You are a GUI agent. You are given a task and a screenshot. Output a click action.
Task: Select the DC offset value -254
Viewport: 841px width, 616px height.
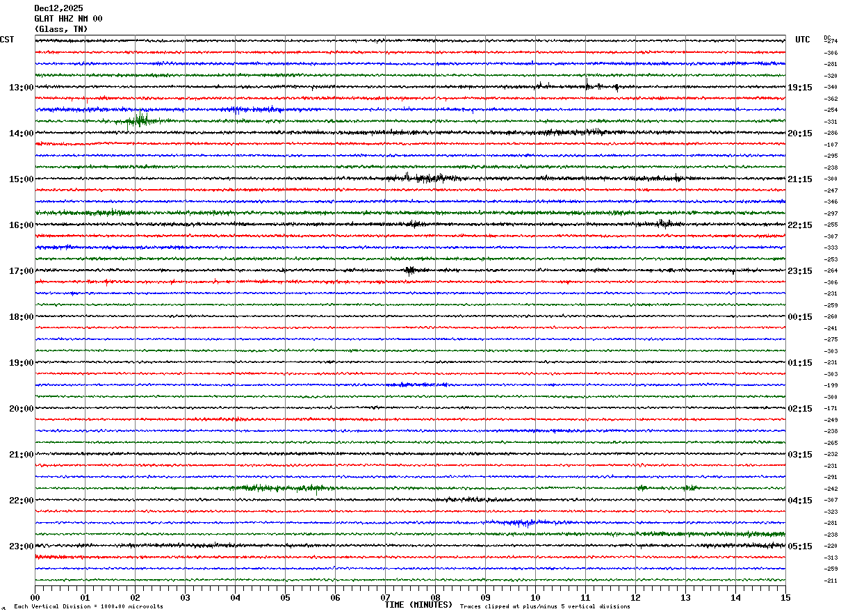[x=831, y=111]
